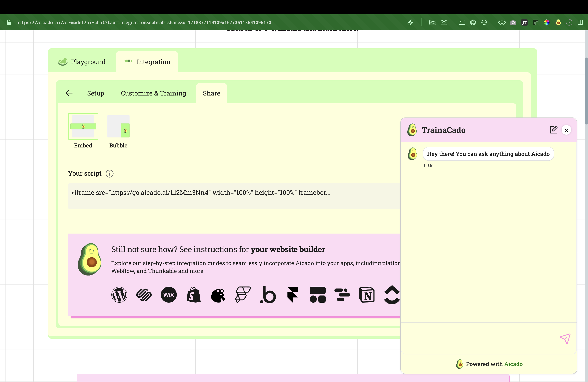Click the browser camera screenshot icon
The height and width of the screenshot is (382, 588).
tap(444, 22)
